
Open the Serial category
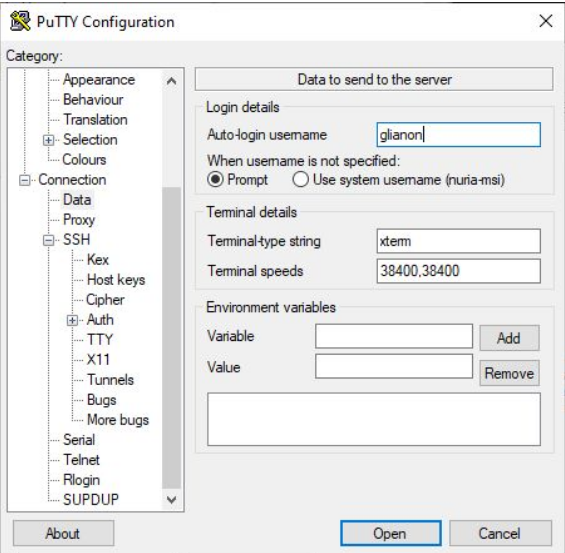pyautogui.click(x=79, y=440)
